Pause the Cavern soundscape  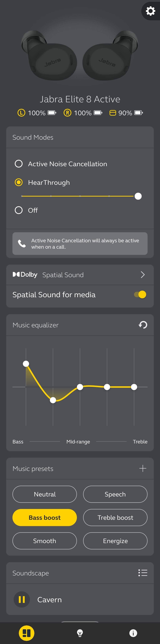click(x=22, y=599)
